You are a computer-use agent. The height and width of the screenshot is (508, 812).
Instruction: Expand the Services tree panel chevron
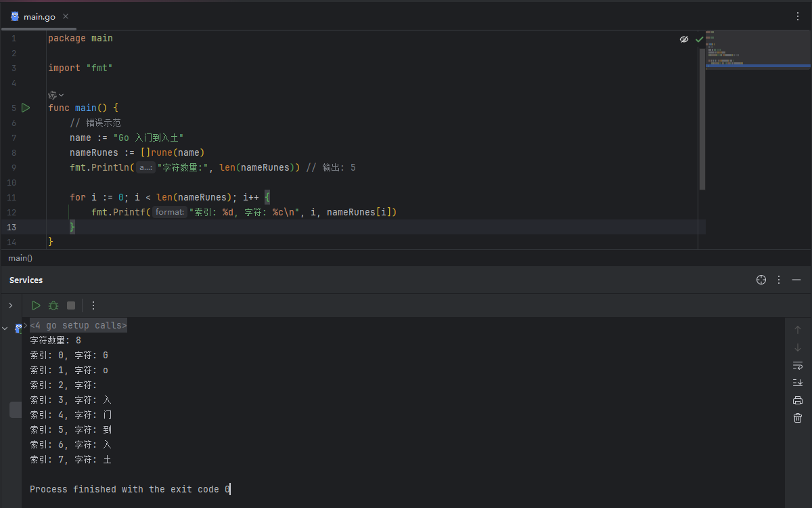point(10,305)
